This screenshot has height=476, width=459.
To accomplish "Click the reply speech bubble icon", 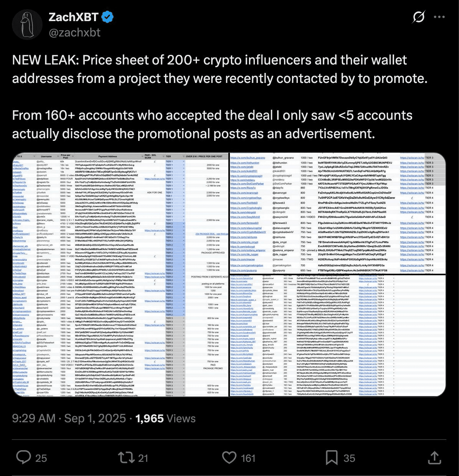I will (24, 457).
